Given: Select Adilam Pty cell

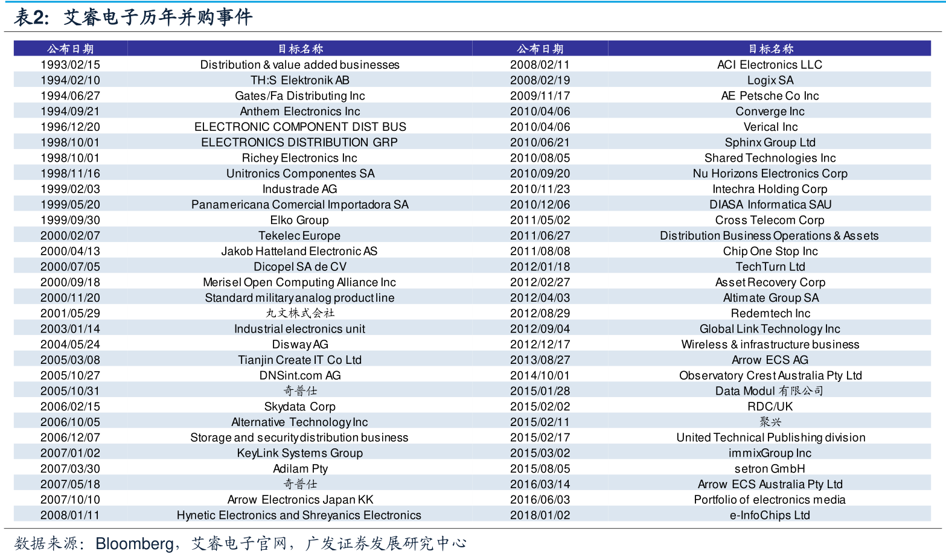Looking at the screenshot, I should point(300,469).
